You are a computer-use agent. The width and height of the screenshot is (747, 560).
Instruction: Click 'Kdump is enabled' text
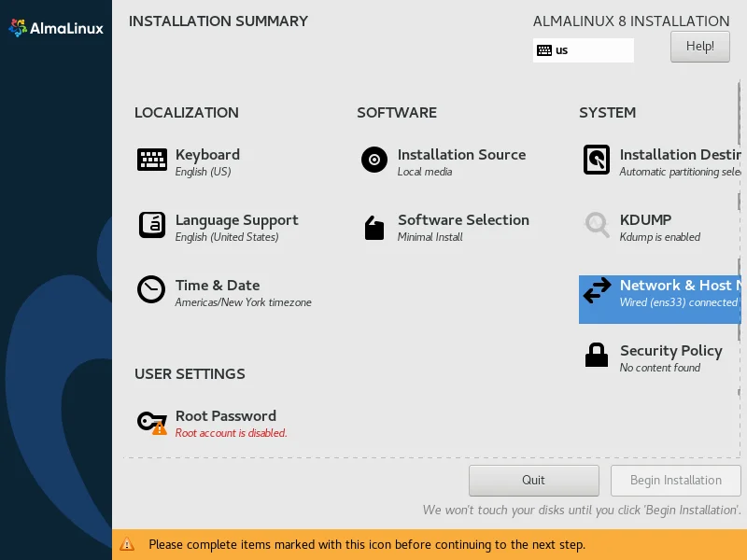pyautogui.click(x=660, y=237)
